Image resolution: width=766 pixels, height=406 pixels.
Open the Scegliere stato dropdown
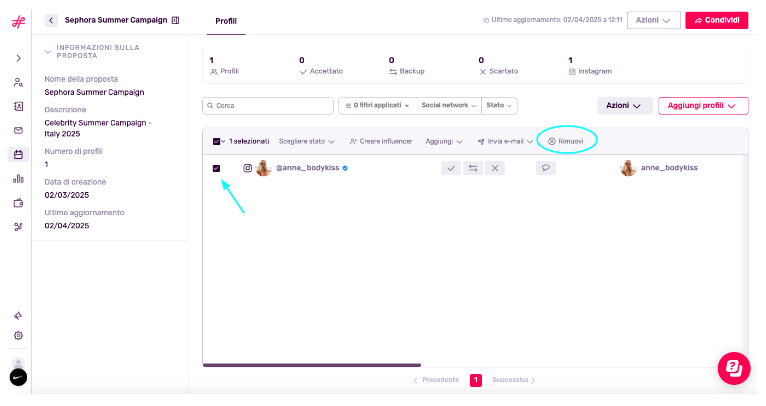(x=306, y=142)
